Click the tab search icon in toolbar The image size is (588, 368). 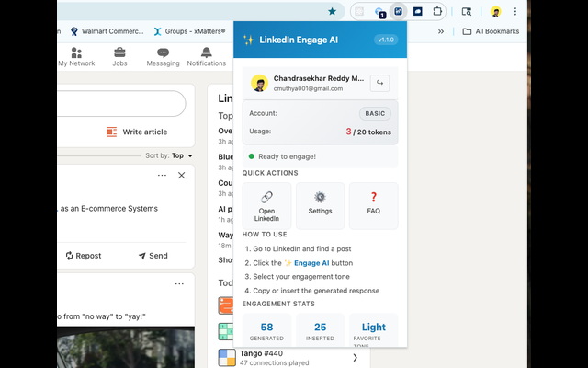[466, 12]
